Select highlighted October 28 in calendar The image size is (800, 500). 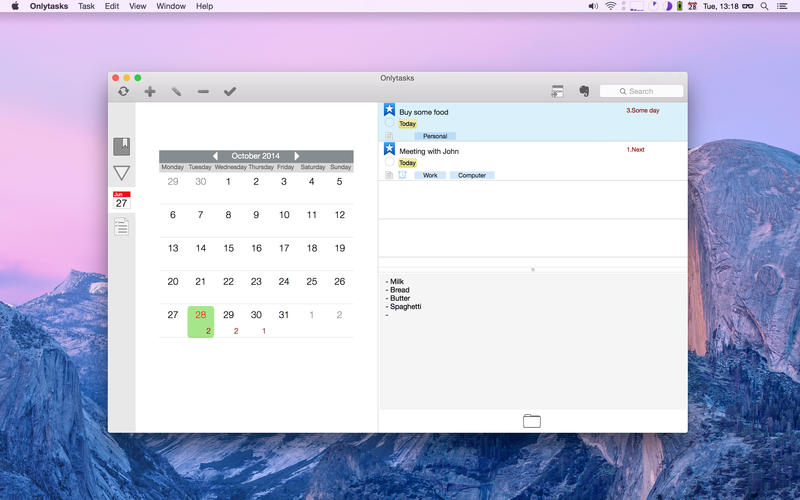201,321
